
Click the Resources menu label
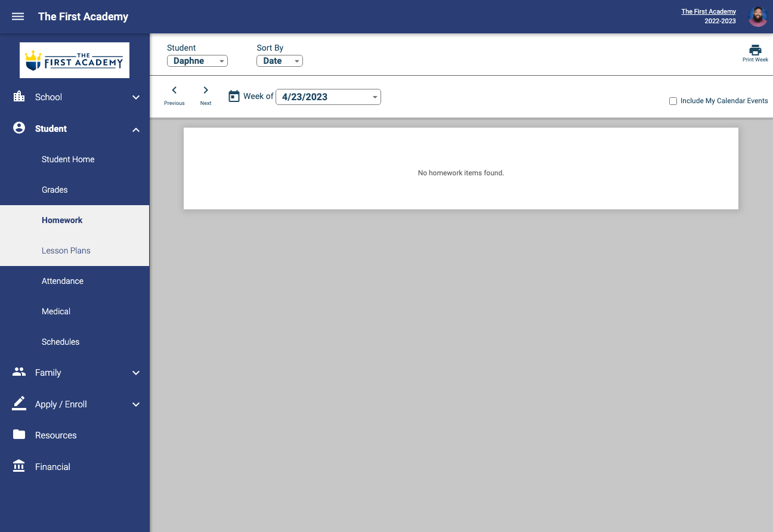pos(56,435)
